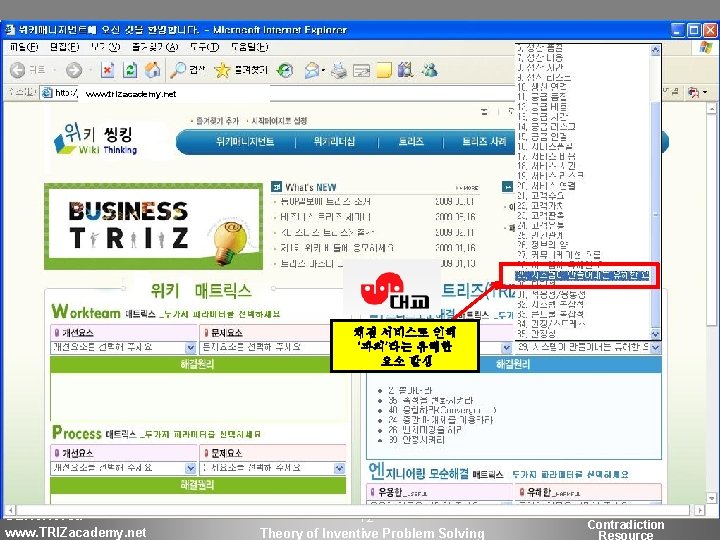Select '10.' item in dropdown list
This screenshot has width=720, height=540.
[542, 86]
